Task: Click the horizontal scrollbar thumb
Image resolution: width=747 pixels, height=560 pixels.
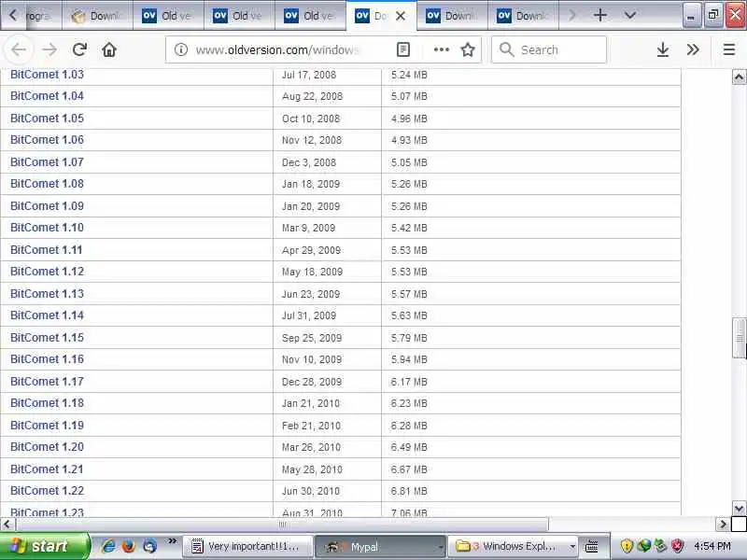Action: point(282,525)
